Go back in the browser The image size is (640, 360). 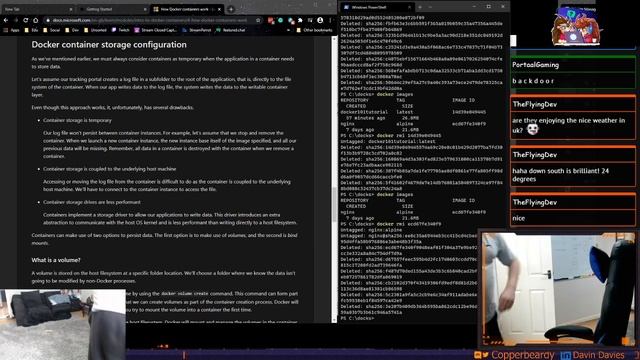(6, 20)
